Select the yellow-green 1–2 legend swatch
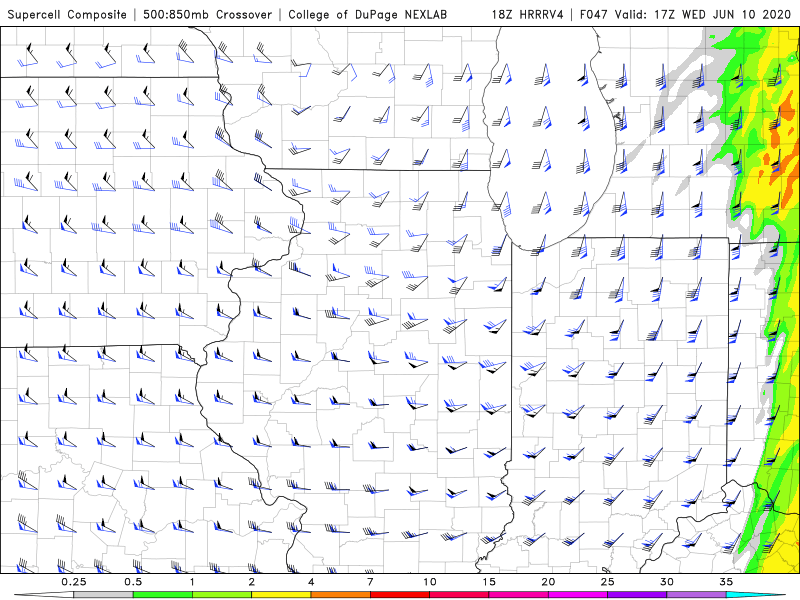Screen dimensions: 800x600 [x=221, y=595]
